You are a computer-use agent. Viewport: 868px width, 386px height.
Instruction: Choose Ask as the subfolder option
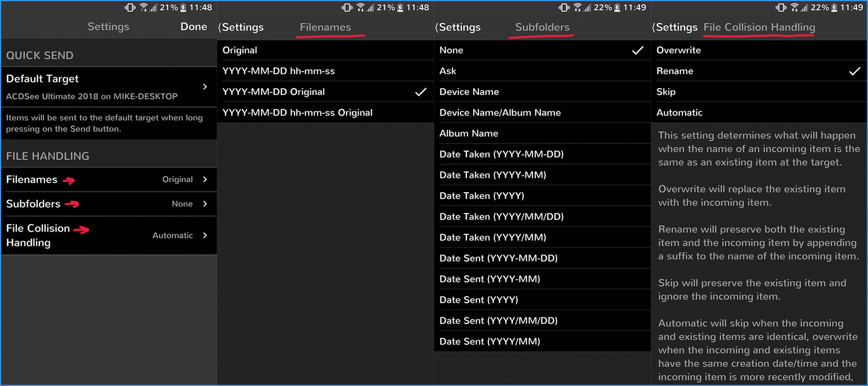(447, 71)
